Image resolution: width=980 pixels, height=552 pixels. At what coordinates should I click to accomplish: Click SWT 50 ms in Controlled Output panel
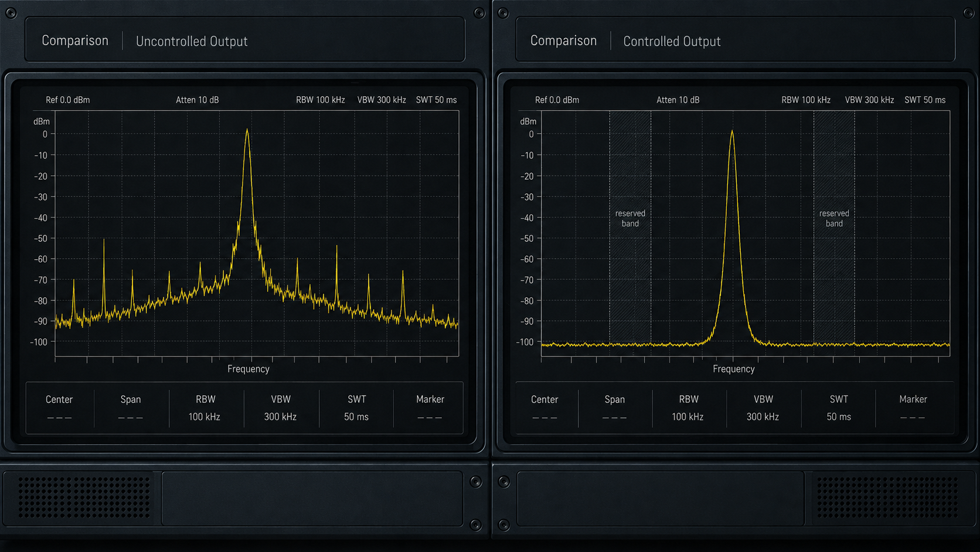click(x=839, y=408)
